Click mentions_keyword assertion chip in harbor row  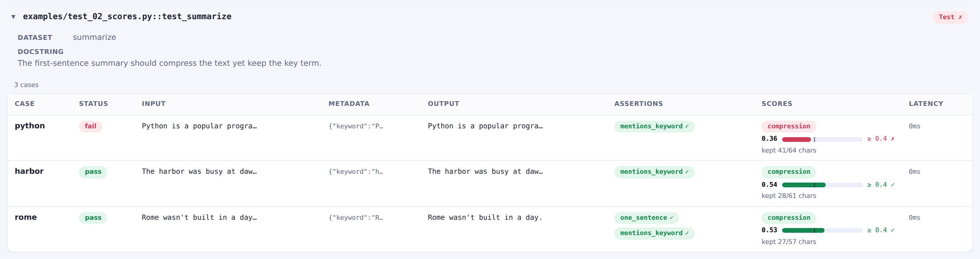pyautogui.click(x=654, y=172)
